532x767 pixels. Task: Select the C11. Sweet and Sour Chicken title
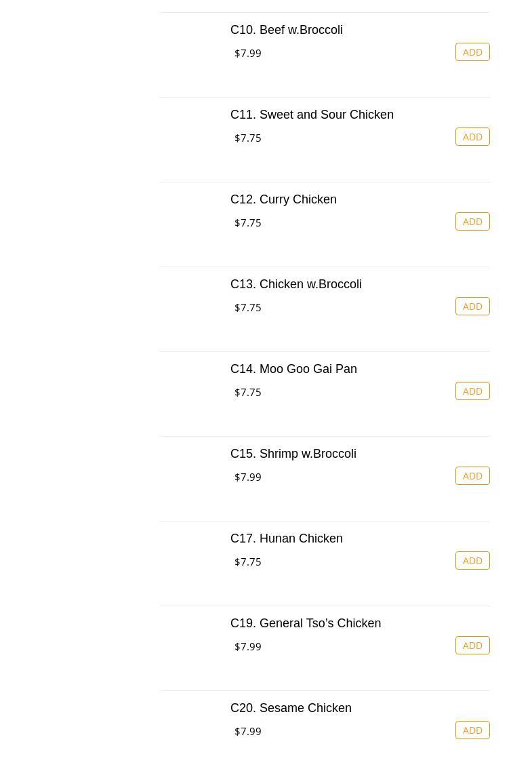[x=312, y=115]
